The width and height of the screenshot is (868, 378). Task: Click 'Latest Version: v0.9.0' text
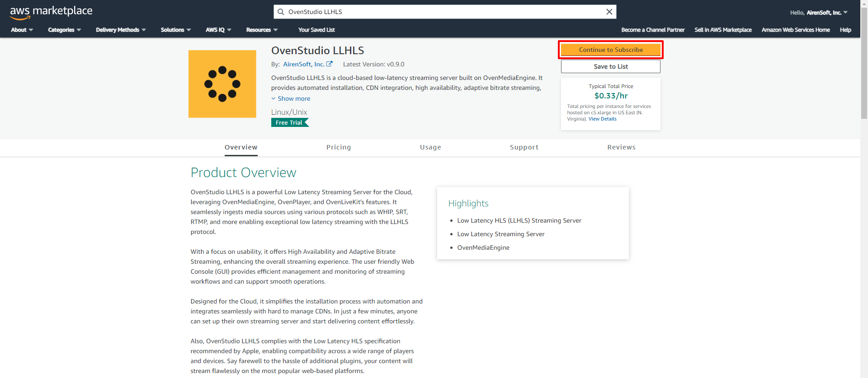[373, 64]
